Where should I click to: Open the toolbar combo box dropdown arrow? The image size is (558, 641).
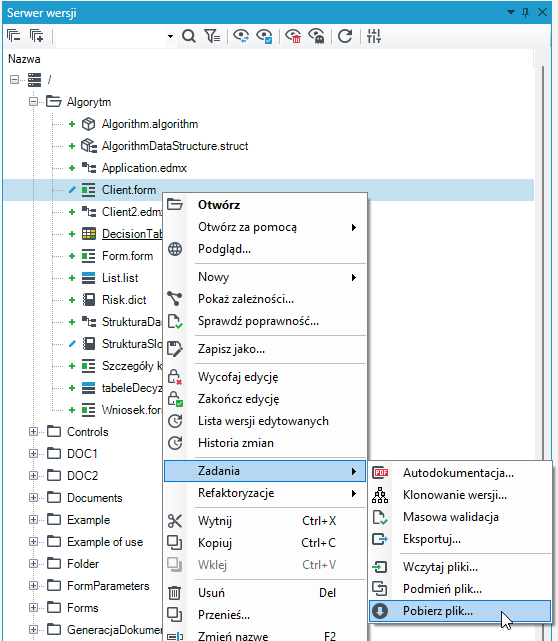point(170,36)
